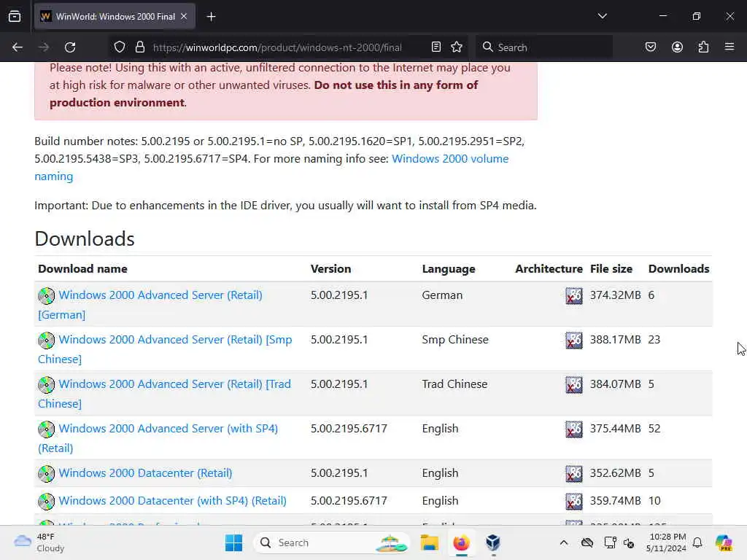Open the Extensions puzzle icon
The width and height of the screenshot is (747, 560).
703,47
